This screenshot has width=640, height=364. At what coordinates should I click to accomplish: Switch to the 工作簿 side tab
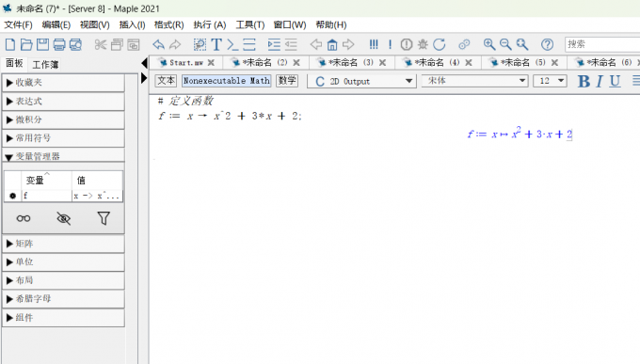45,65
